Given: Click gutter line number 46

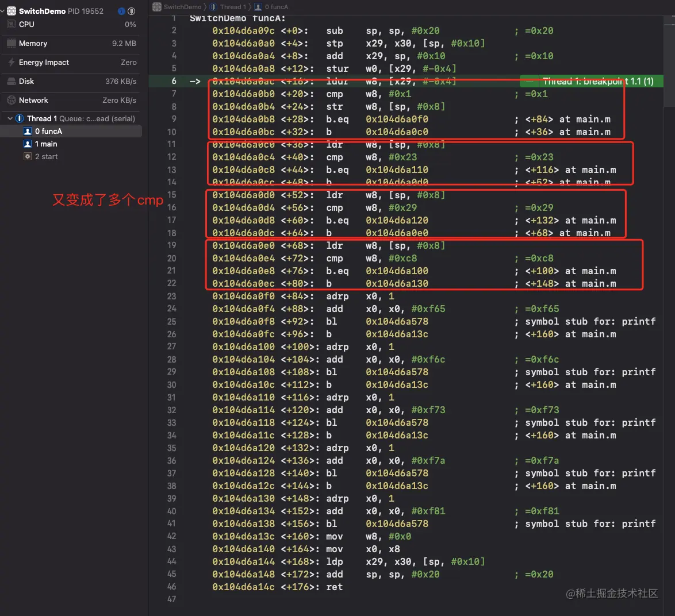Looking at the screenshot, I should (x=172, y=587).
